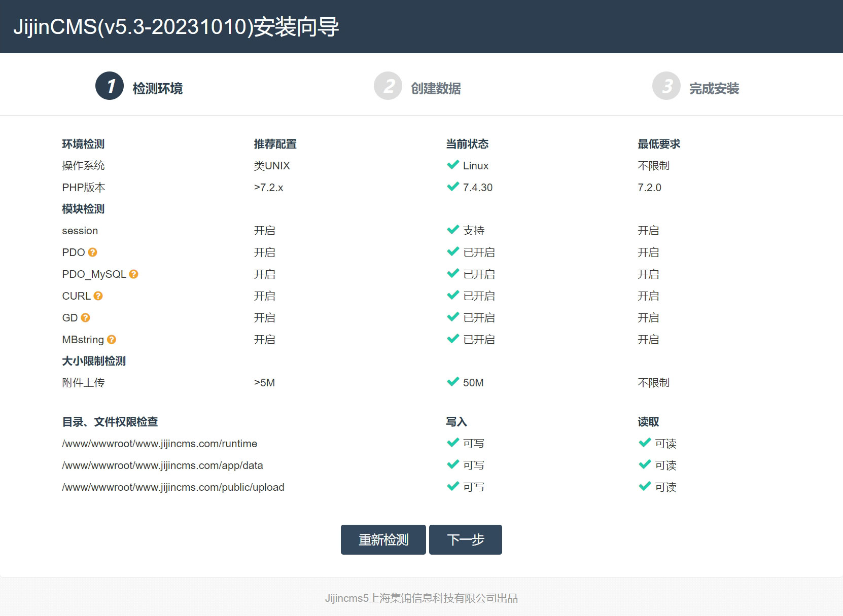Click the readable checkmark for public/upload directory
Image resolution: width=843 pixels, height=616 pixels.
pyautogui.click(x=645, y=486)
